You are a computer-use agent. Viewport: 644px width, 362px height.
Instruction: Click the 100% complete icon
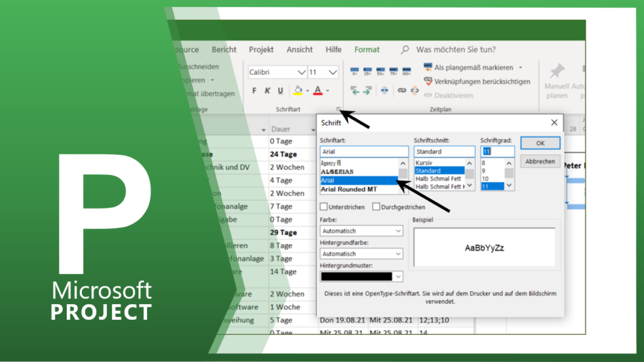[406, 71]
